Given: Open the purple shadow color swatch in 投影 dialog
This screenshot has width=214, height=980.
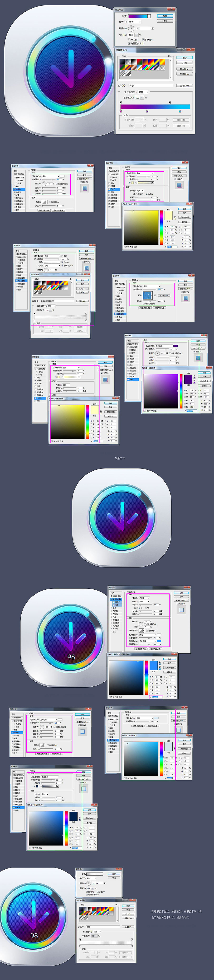Looking at the screenshot, I should (175, 346).
